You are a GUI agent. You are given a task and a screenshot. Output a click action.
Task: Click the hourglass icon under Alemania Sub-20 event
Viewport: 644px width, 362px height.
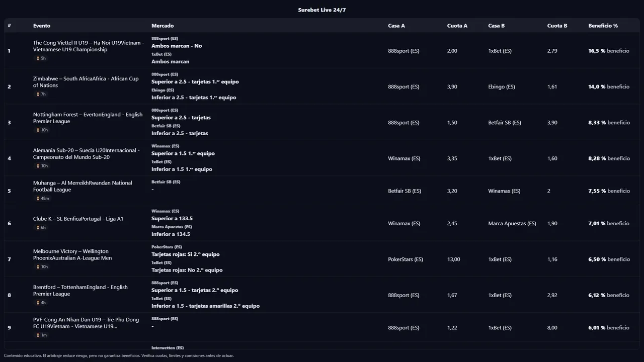pyautogui.click(x=38, y=166)
